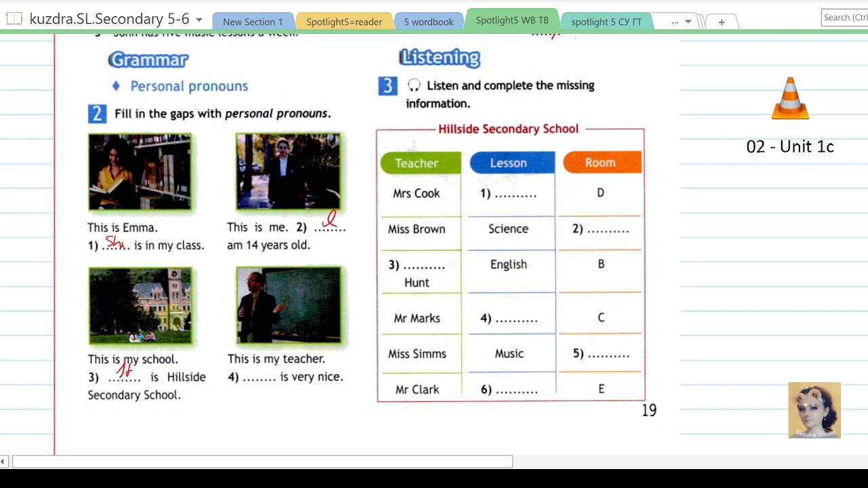
Task: Click the Science lesson cell
Action: coord(508,229)
